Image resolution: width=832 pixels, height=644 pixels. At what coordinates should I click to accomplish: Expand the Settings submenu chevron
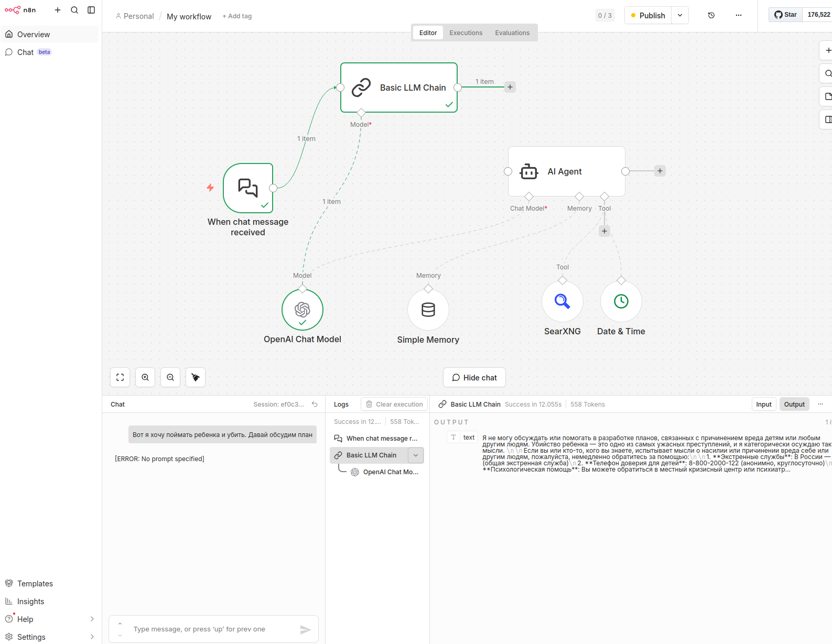coord(92,637)
